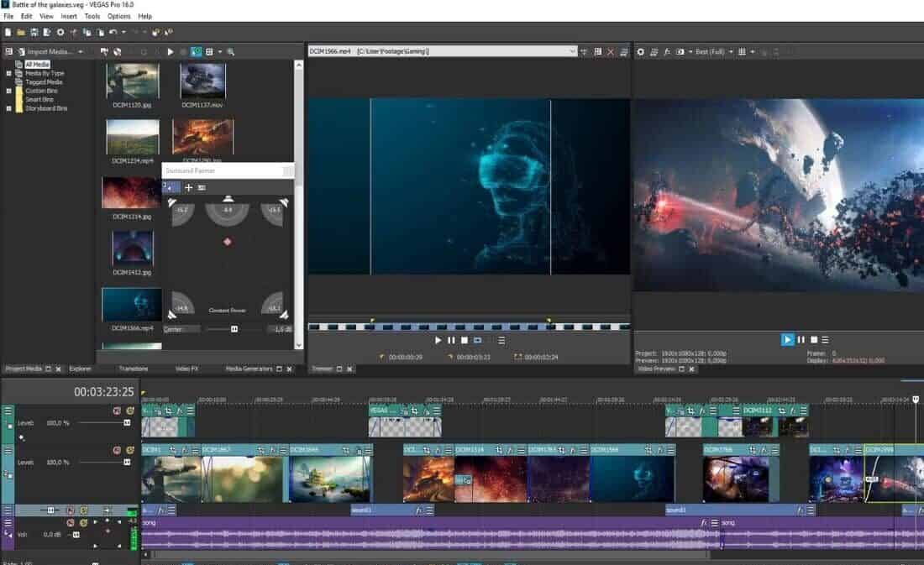
Task: Open project properties gear in the main toolbar
Action: pyautogui.click(x=60, y=33)
